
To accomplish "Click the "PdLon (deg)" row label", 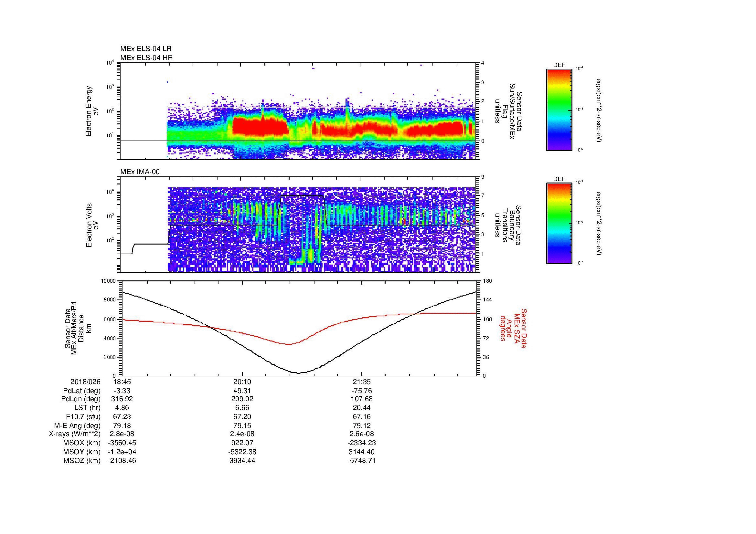I will pyautogui.click(x=81, y=399).
